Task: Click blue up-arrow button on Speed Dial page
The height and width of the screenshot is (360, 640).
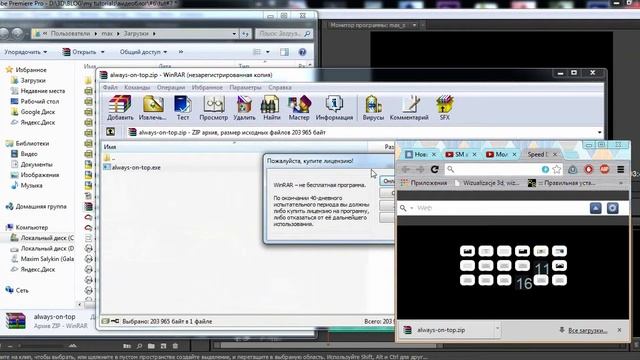Action: (596, 208)
